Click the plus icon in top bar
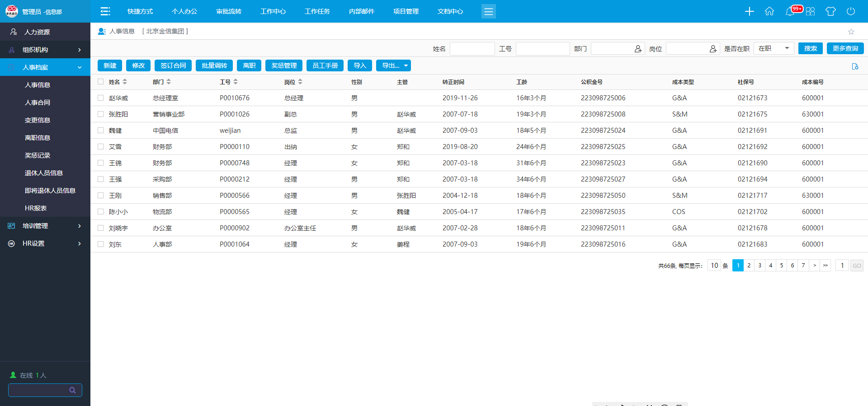 pos(749,11)
